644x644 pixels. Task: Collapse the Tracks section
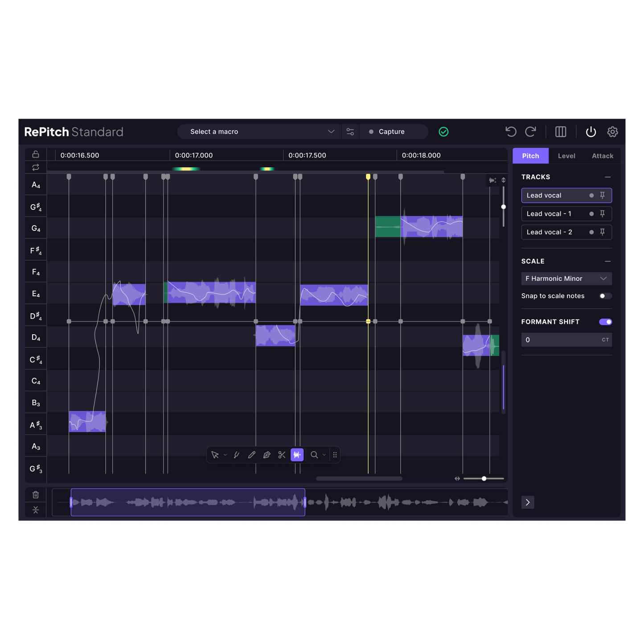pyautogui.click(x=607, y=177)
